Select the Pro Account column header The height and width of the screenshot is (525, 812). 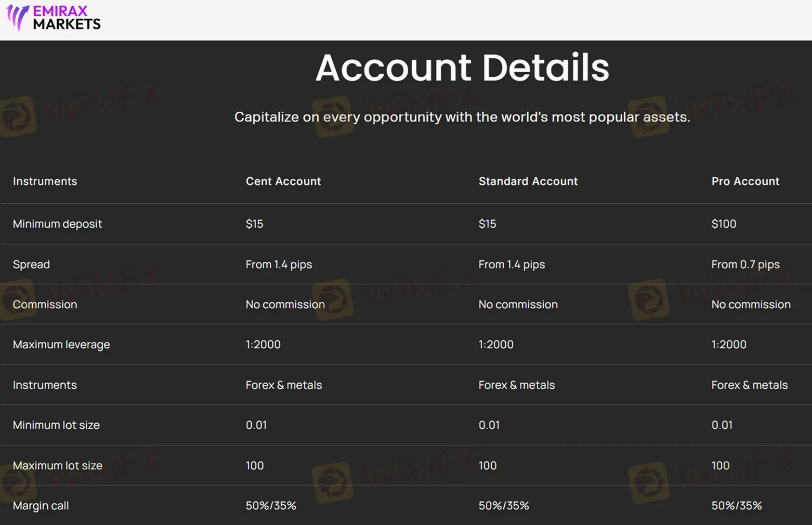tap(745, 181)
